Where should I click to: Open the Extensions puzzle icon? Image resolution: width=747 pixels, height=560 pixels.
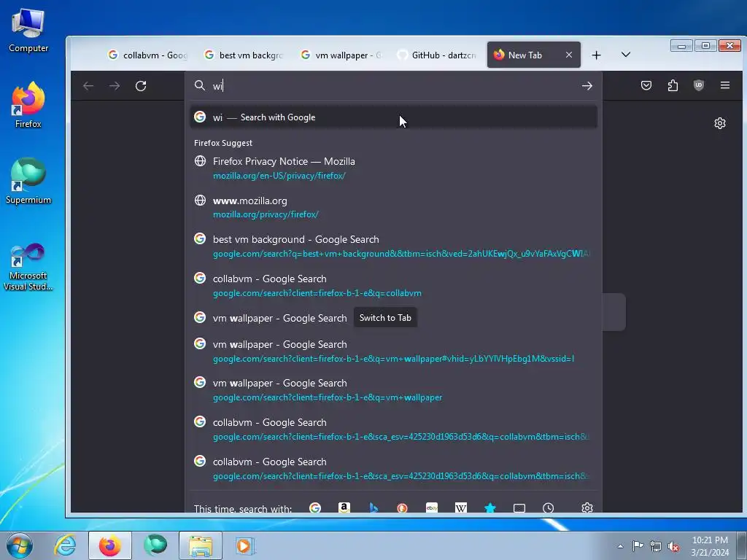[673, 85]
